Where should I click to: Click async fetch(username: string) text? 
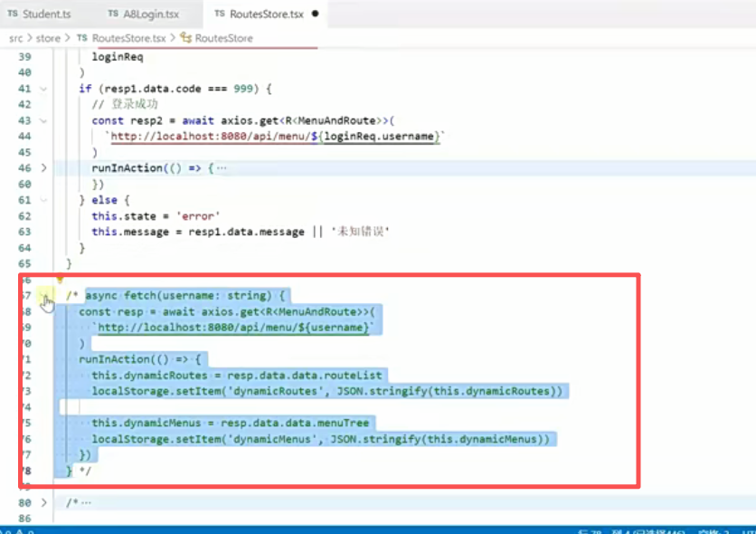(x=185, y=296)
